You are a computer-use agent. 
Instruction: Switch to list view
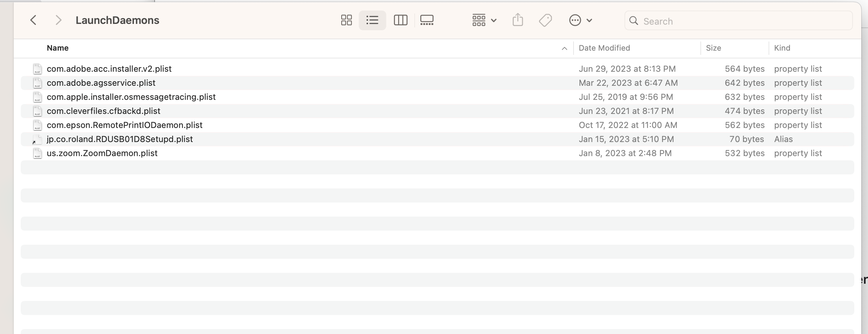point(372,20)
